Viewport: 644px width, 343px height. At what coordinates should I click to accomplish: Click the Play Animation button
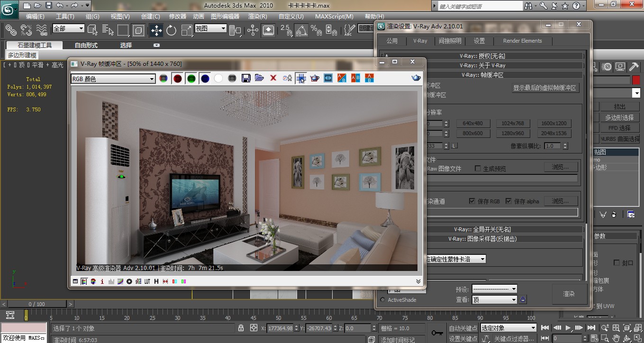pyautogui.click(x=568, y=328)
